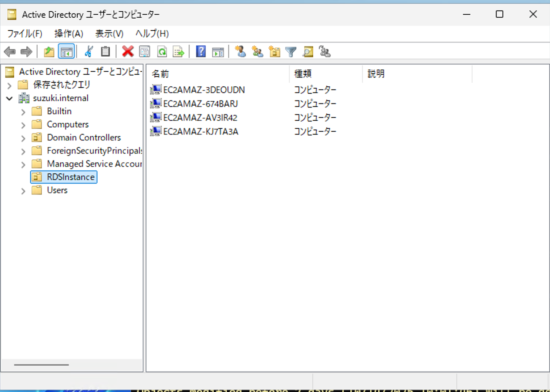
Task: Click the Refresh toolbar icon
Action: click(162, 52)
